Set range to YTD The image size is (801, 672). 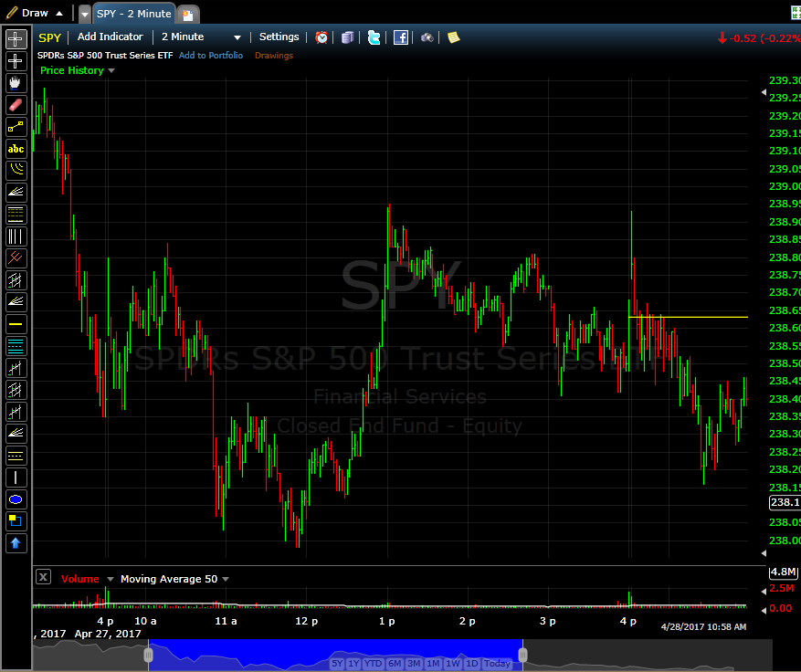[x=373, y=663]
